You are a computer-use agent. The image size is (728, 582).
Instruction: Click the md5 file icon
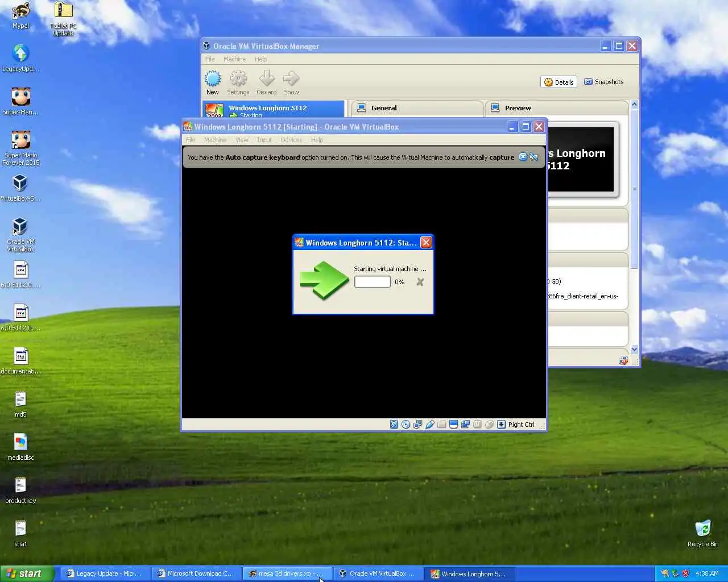pos(20,404)
